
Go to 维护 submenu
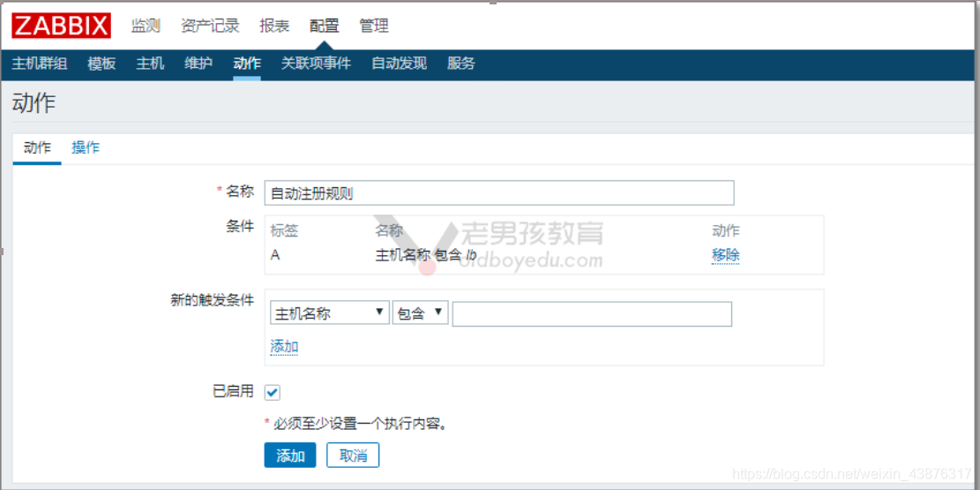[x=198, y=64]
